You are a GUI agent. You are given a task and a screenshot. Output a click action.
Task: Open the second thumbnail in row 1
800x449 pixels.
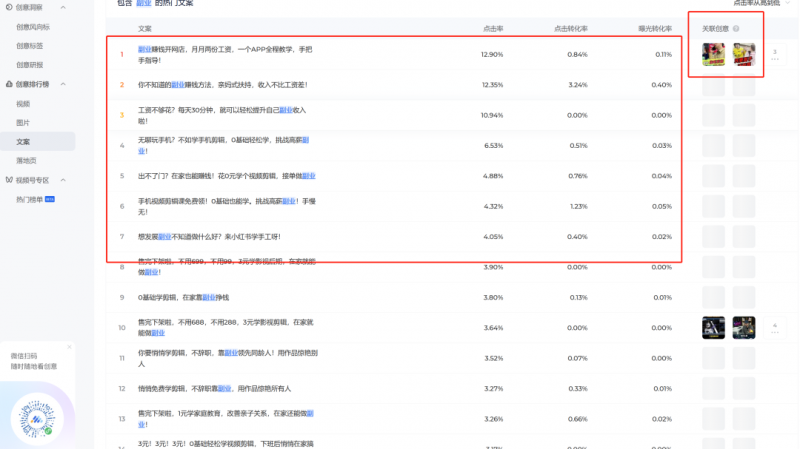[743, 56]
